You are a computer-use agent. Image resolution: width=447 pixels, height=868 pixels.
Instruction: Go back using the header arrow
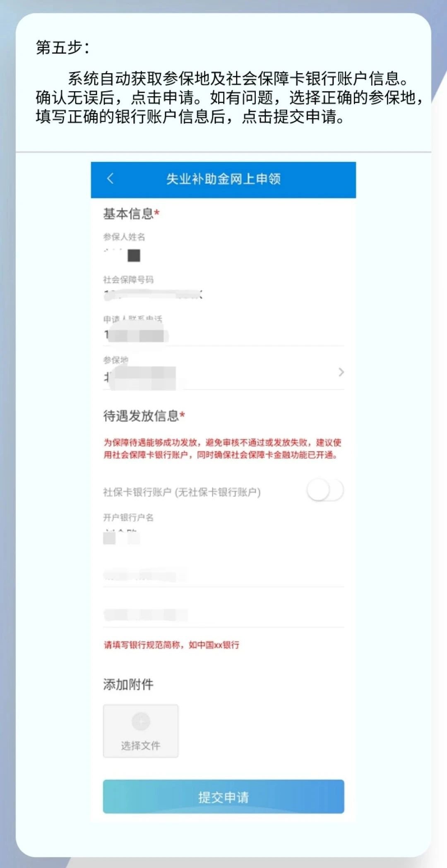click(x=110, y=179)
